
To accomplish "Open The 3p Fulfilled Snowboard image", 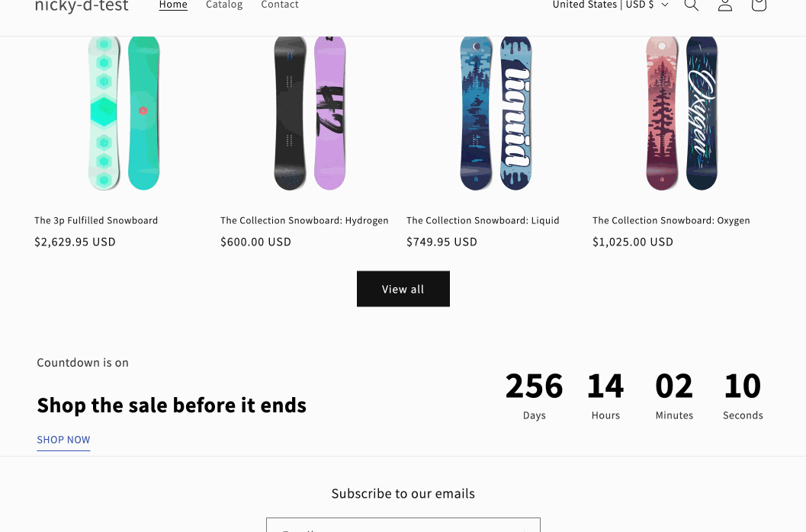I will [124, 112].
